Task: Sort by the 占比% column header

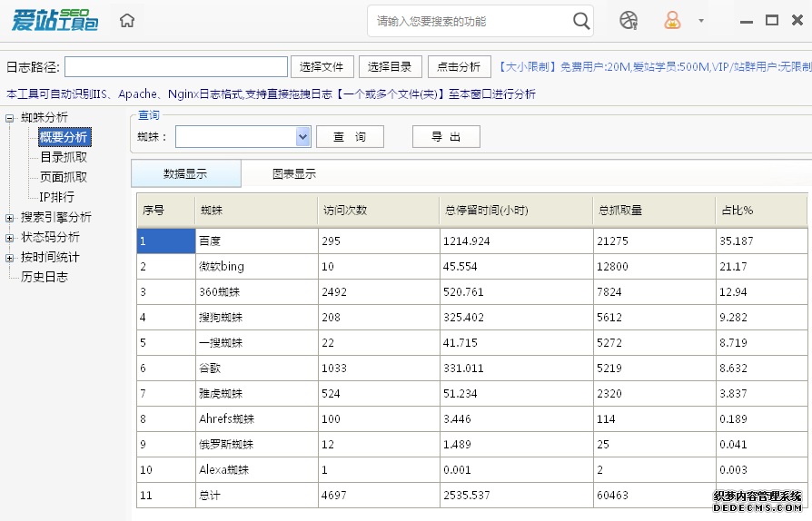Action: pos(762,210)
